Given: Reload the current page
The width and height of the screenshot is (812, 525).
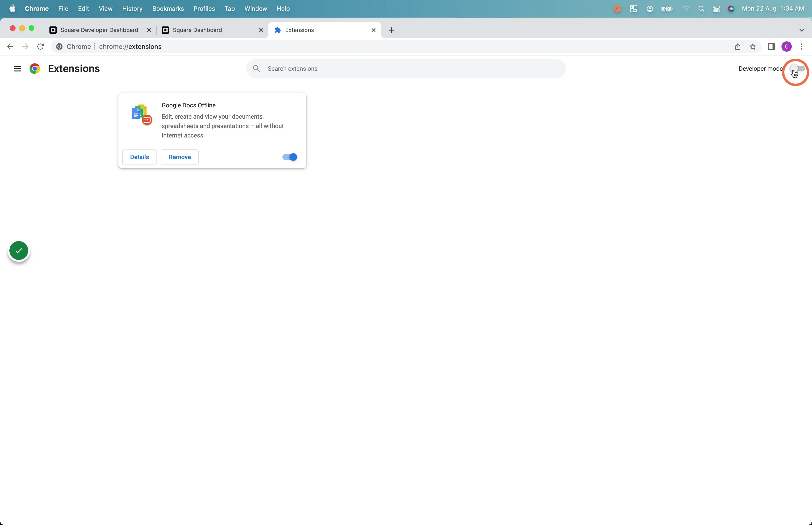Looking at the screenshot, I should [41, 47].
